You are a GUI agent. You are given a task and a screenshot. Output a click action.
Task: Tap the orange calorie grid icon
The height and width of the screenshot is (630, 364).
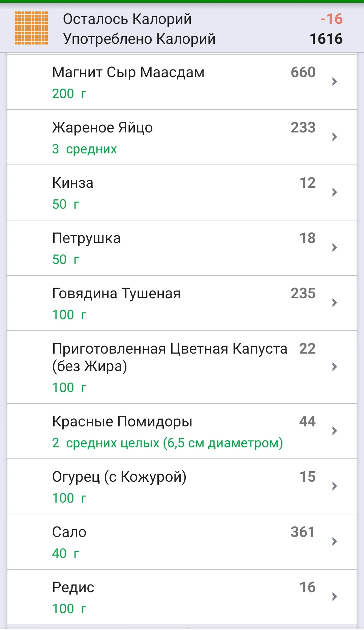pos(31,28)
